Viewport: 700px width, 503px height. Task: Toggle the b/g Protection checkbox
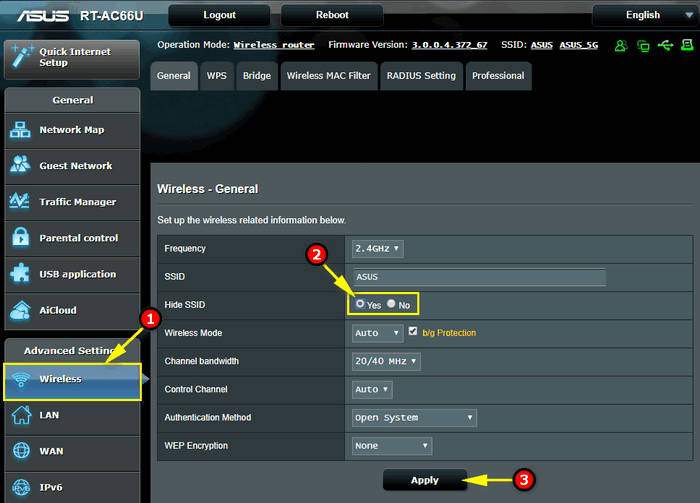tap(413, 332)
